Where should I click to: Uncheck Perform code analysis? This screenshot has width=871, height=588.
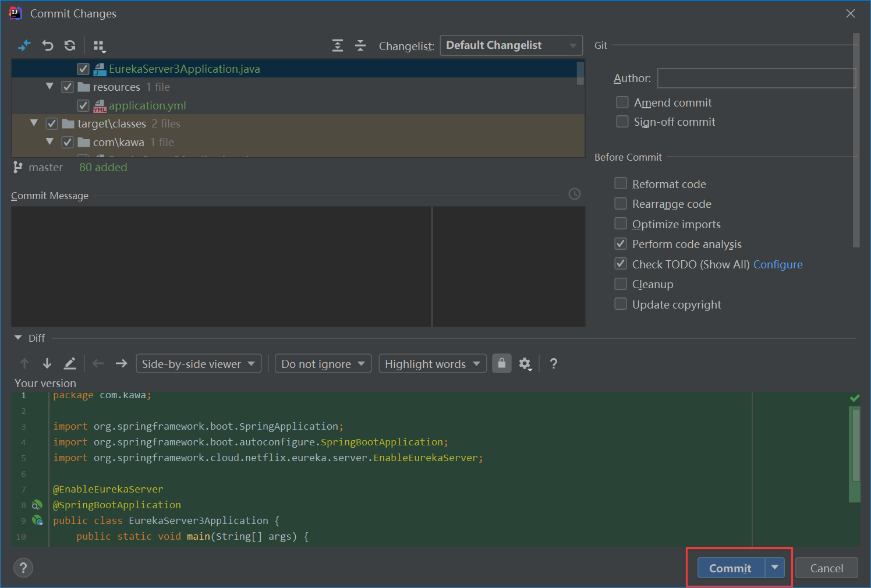point(621,244)
